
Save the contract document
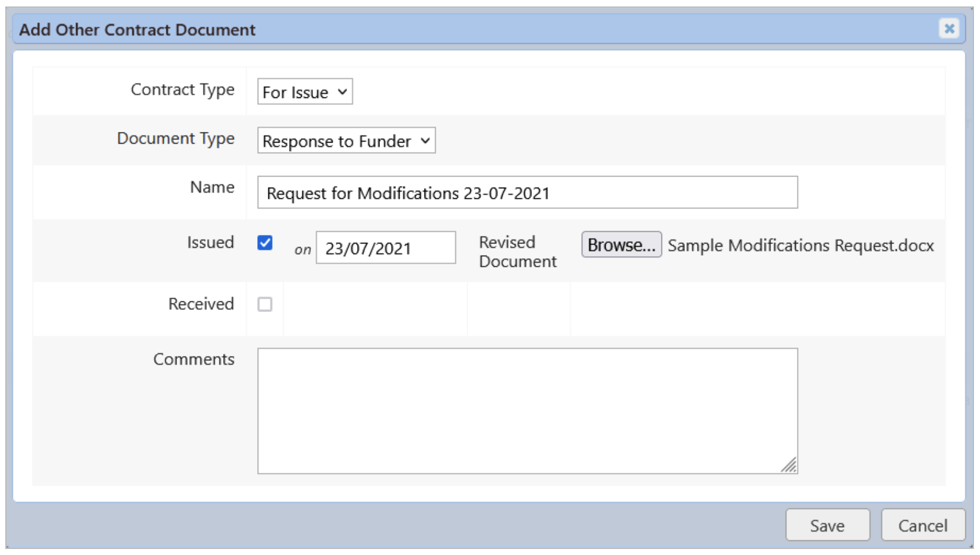[827, 525]
